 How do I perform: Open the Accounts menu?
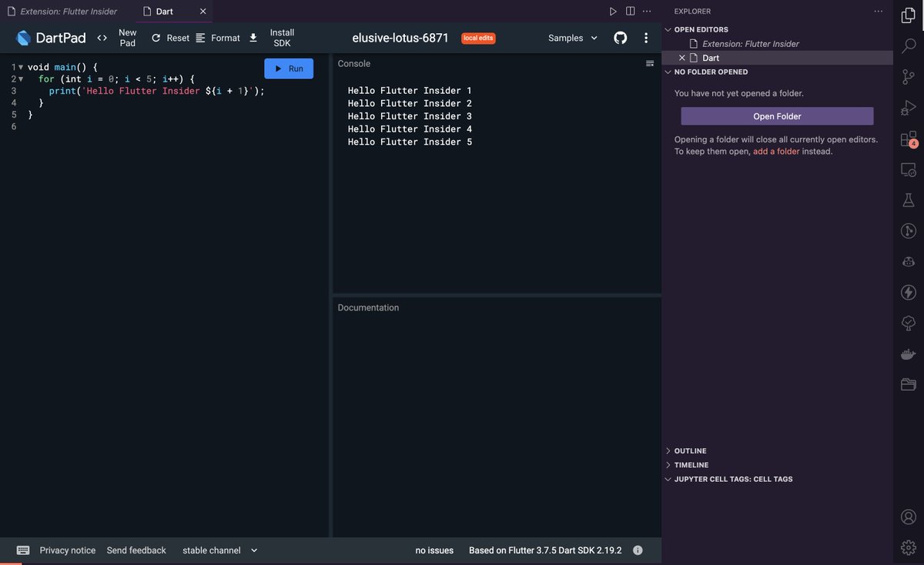pyautogui.click(x=909, y=517)
